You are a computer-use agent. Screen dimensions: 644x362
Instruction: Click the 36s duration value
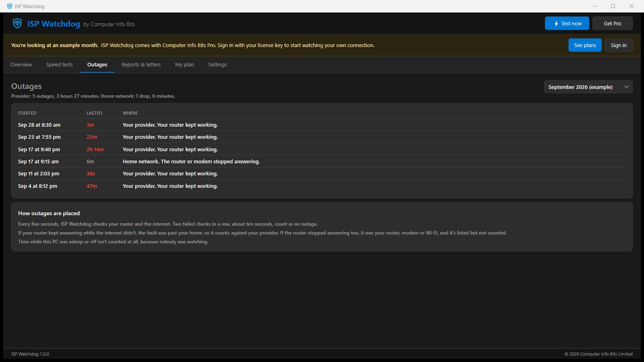tap(91, 173)
